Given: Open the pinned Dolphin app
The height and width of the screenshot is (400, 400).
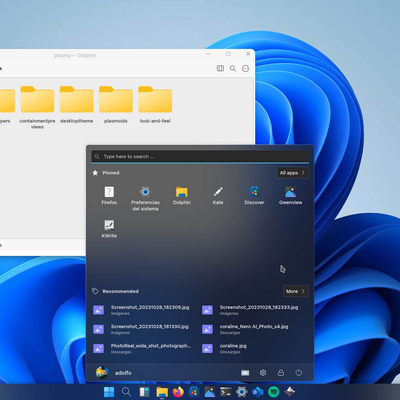Looking at the screenshot, I should coord(182,195).
